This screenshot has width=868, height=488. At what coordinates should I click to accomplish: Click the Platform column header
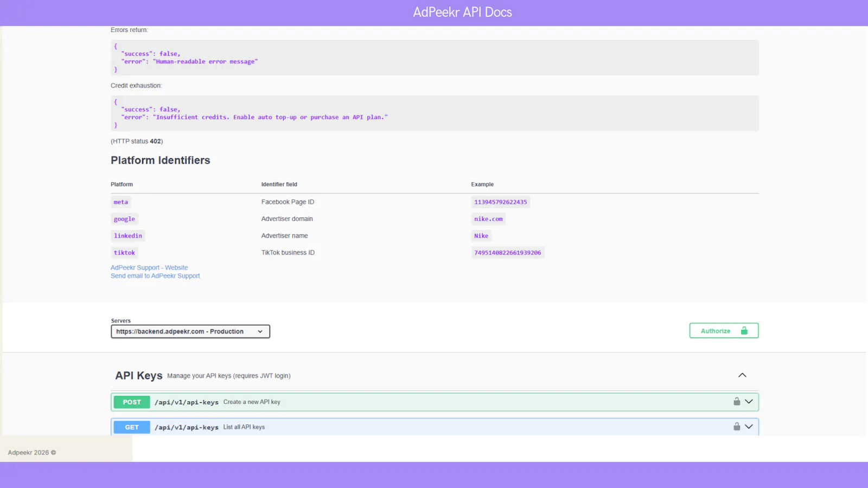pyautogui.click(x=122, y=184)
